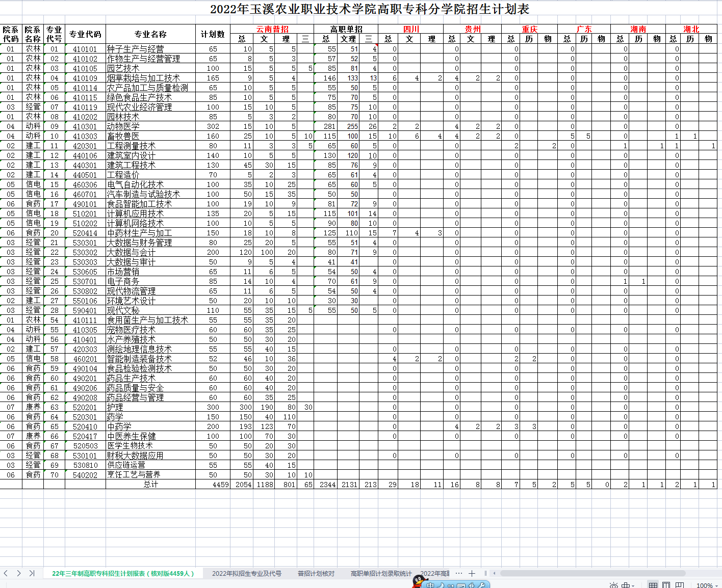Open the more sheets ellipsis list
Viewport: 722px width, 588px height.
pyautogui.click(x=458, y=573)
